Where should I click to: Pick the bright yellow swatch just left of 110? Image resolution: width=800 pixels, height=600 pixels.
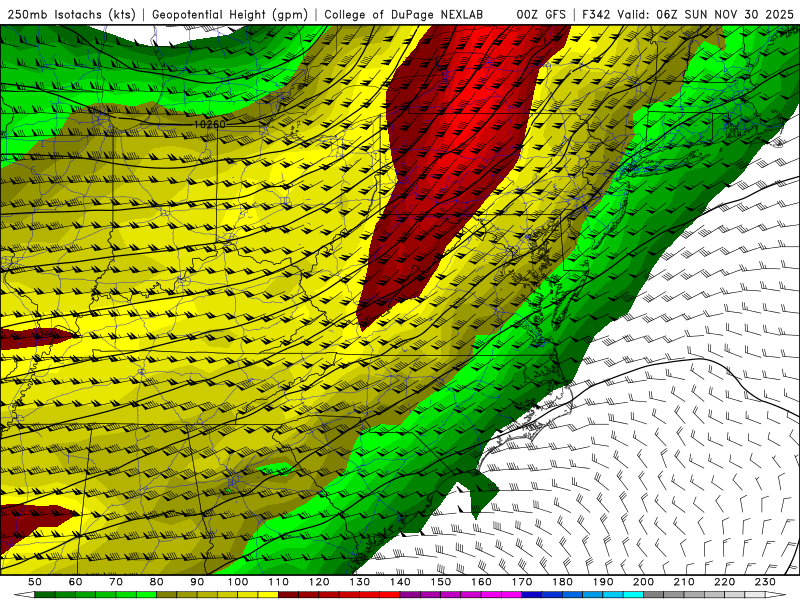tap(268, 594)
